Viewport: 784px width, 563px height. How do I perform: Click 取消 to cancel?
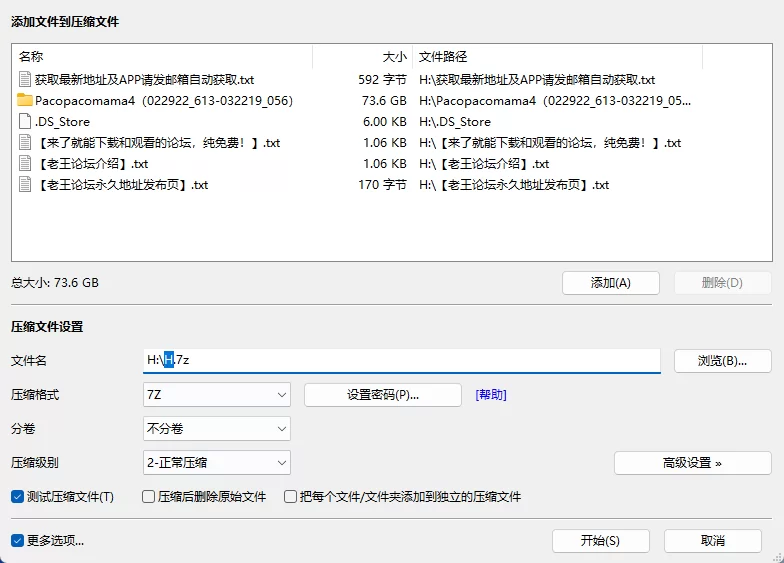click(713, 540)
